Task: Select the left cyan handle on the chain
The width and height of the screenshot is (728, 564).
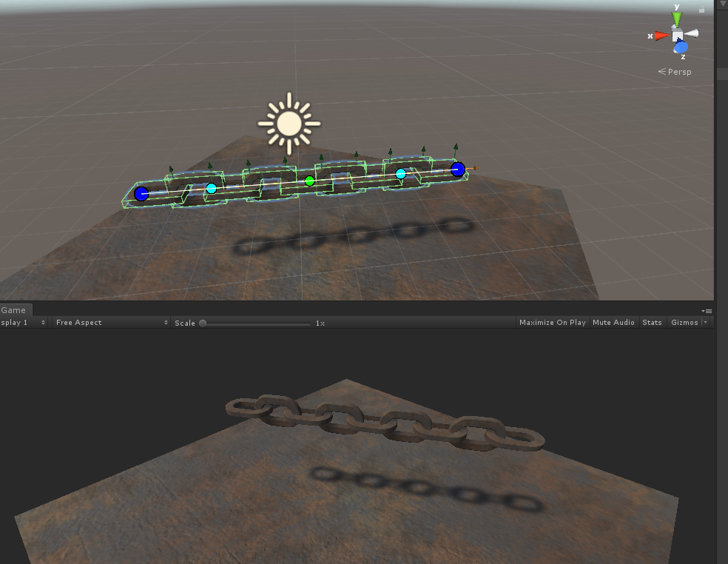Action: coord(212,188)
